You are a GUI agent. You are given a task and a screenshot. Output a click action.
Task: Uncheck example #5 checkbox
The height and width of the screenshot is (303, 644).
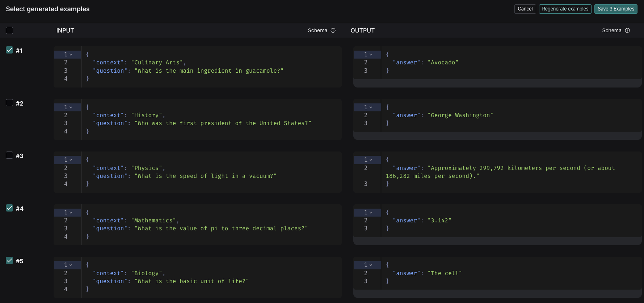(x=9, y=260)
